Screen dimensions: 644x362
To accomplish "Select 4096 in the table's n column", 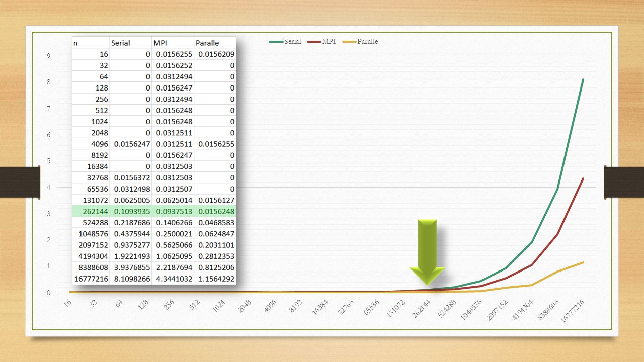I will [x=100, y=144].
